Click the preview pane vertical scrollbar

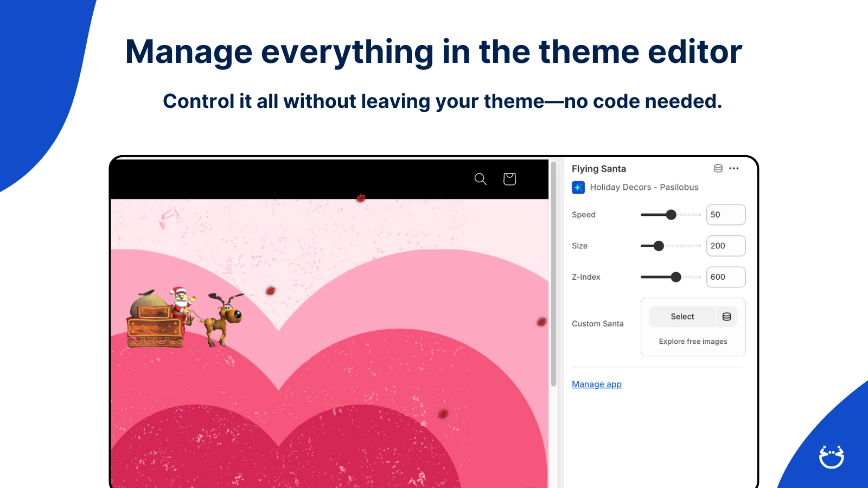click(554, 274)
